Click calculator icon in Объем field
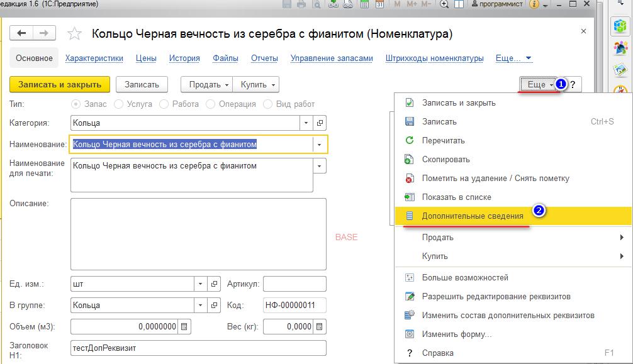 click(184, 327)
